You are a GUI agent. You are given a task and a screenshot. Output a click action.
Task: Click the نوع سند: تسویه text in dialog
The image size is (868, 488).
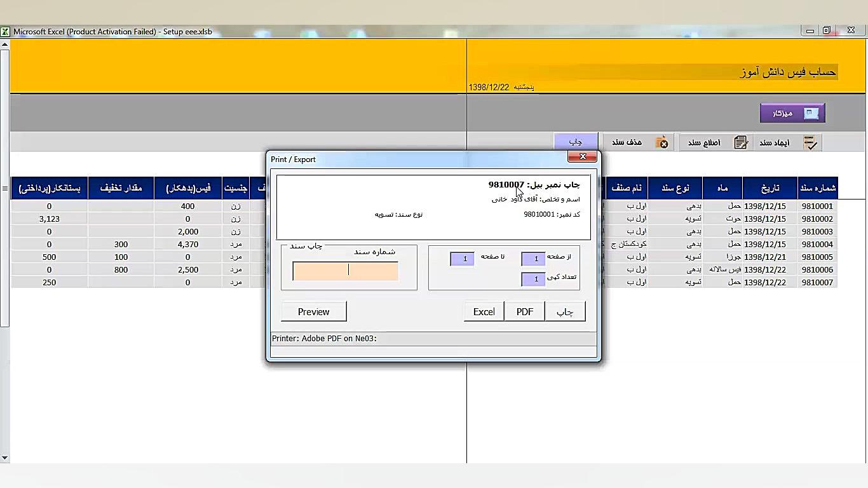coord(398,214)
